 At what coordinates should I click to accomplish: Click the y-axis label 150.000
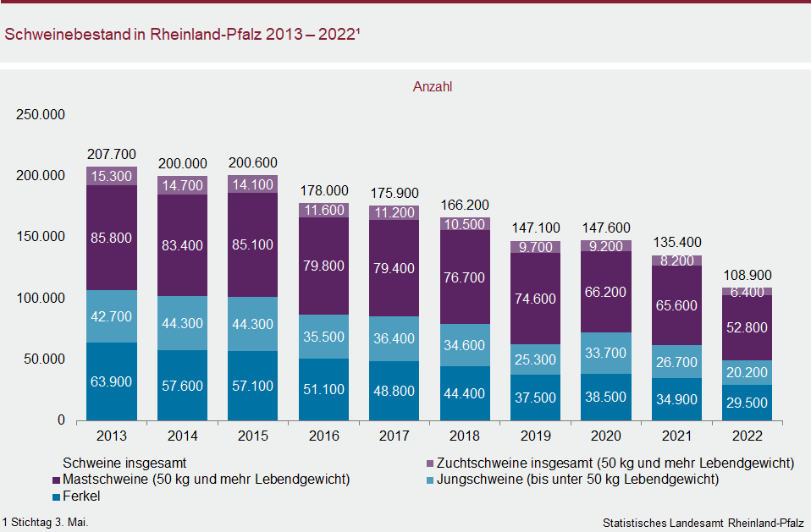tap(41, 237)
